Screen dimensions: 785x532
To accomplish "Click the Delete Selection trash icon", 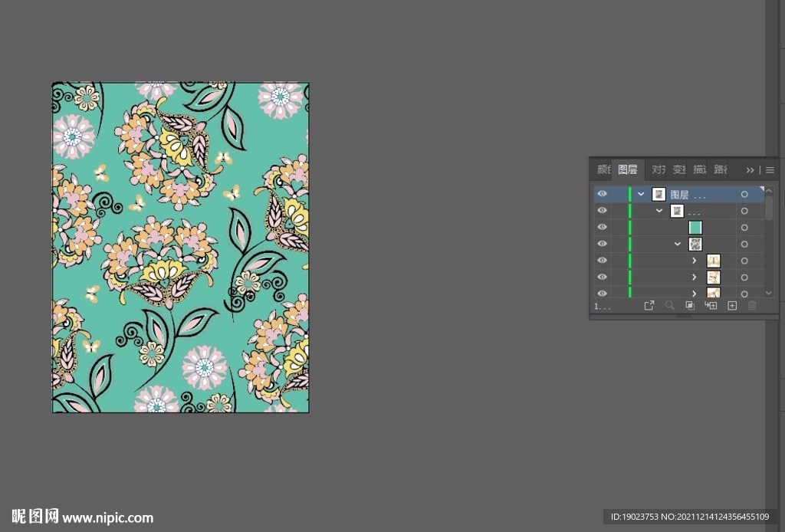I will 752,306.
